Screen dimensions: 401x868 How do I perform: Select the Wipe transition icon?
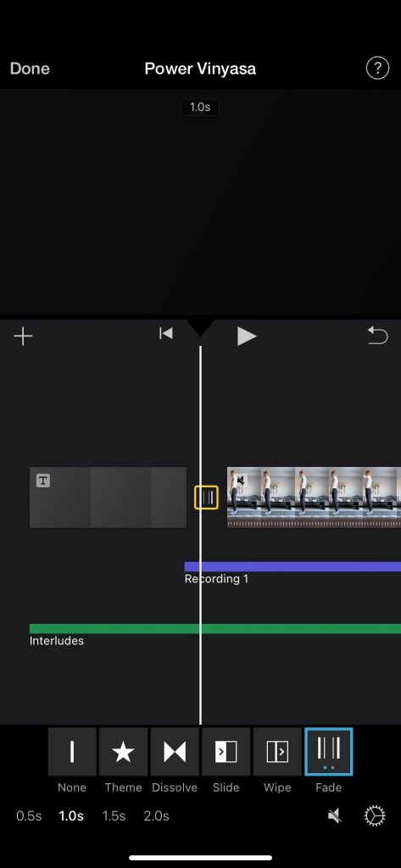pyautogui.click(x=277, y=751)
